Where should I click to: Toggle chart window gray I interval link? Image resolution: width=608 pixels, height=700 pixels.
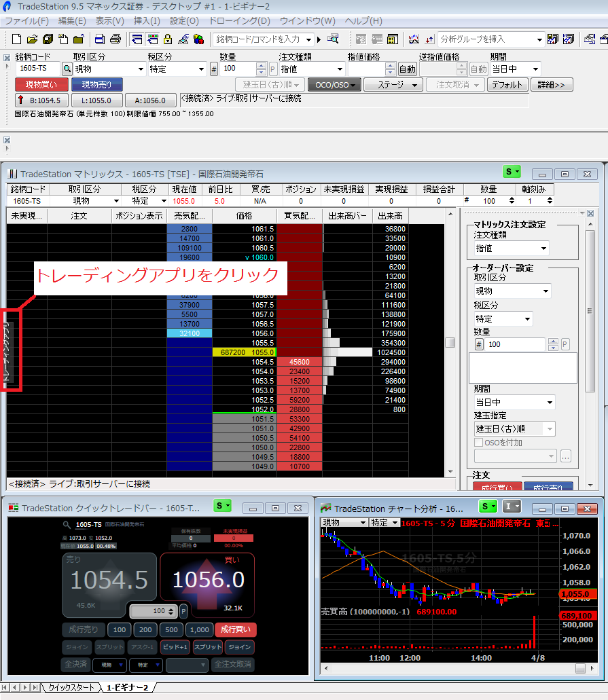tap(512, 506)
